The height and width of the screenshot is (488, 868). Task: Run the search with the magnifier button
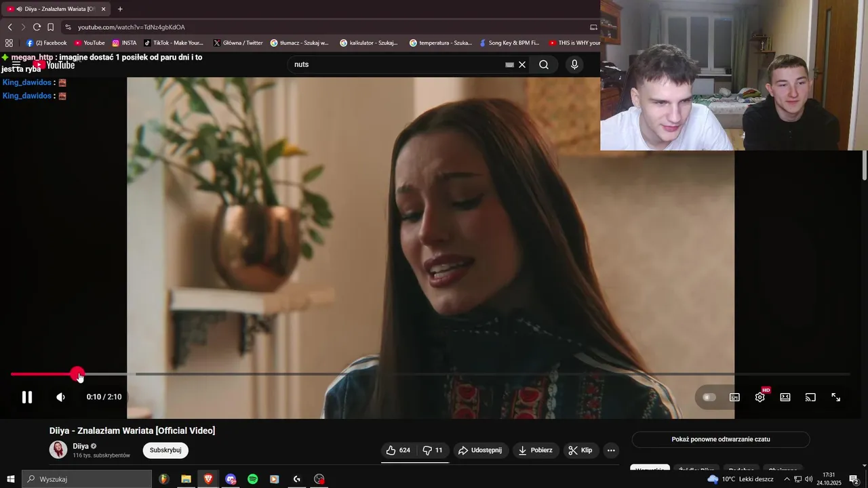[544, 64]
